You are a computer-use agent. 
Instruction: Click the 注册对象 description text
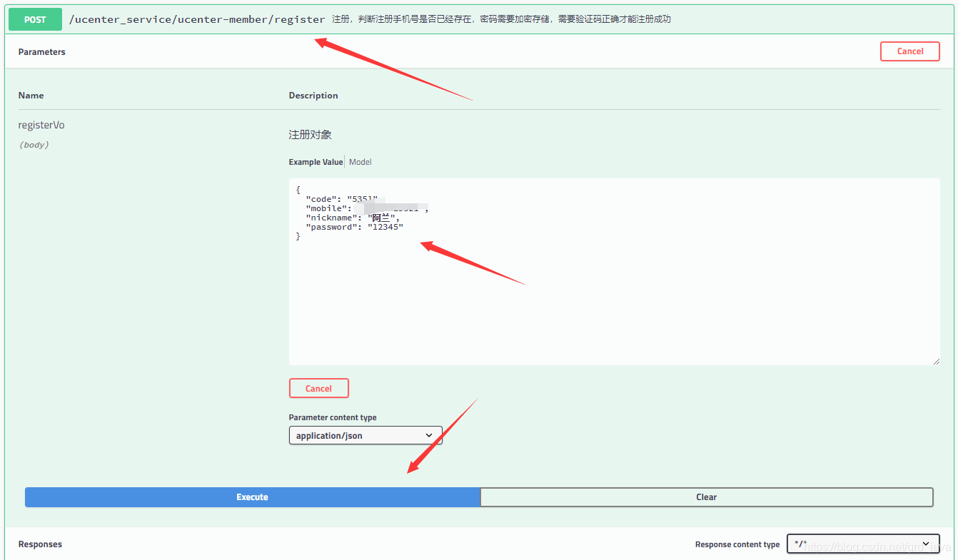(x=310, y=135)
